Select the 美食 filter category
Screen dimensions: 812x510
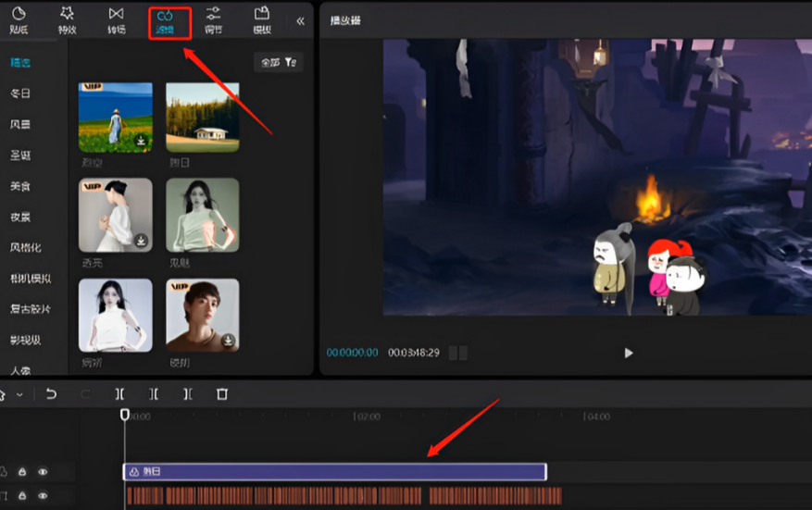(20, 186)
